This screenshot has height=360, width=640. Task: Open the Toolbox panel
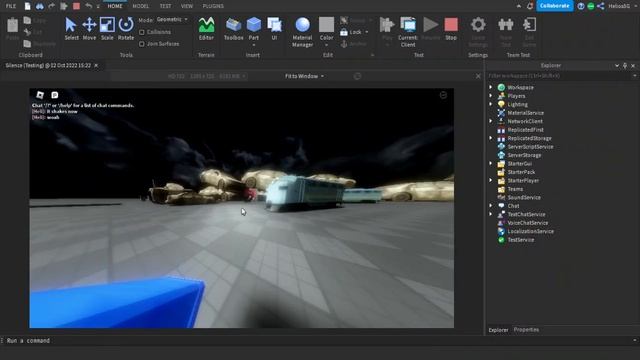pyautogui.click(x=233, y=29)
